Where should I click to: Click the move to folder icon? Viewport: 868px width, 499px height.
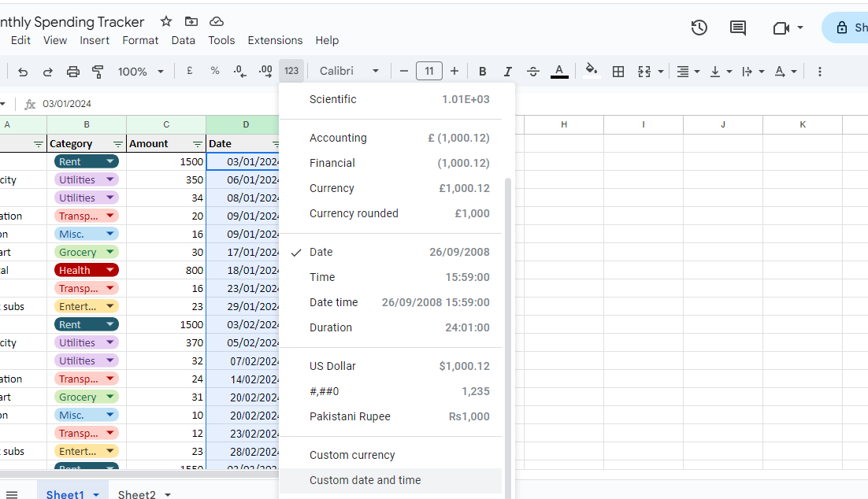(x=191, y=21)
